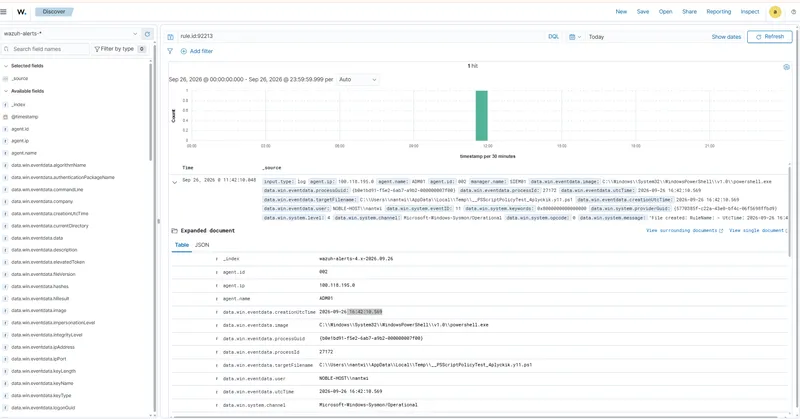Open the saved queries icon beside the query bar
The height and width of the screenshot is (419, 800).
(170, 37)
